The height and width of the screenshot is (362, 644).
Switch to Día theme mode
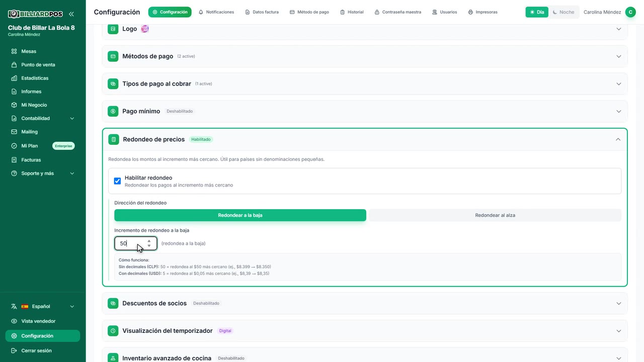(x=537, y=12)
